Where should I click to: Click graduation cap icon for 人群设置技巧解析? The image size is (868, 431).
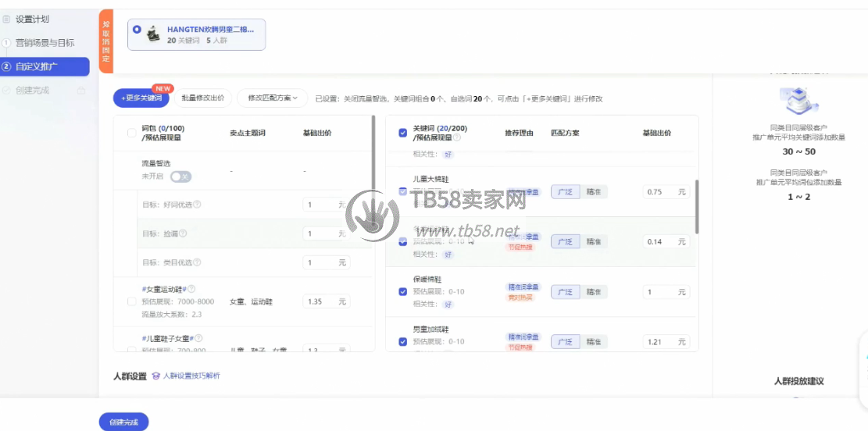pyautogui.click(x=155, y=376)
